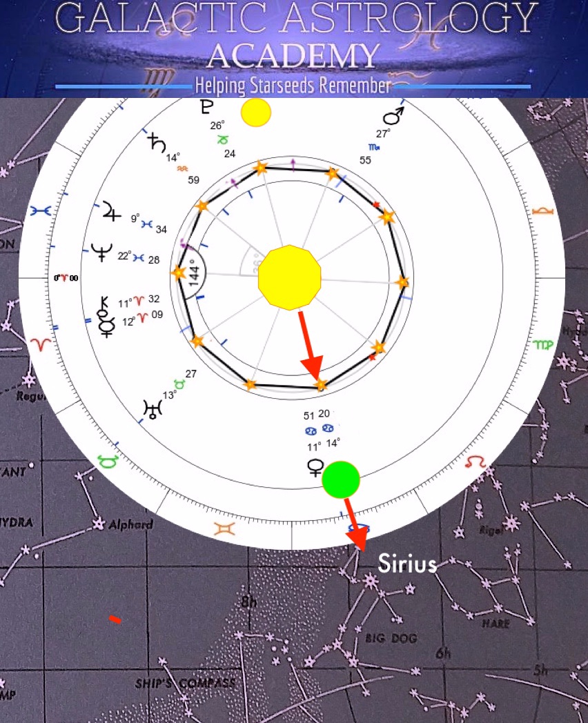588x723 pixels.
Task: Click the 55 minutes value under Mars
Action: 365,160
